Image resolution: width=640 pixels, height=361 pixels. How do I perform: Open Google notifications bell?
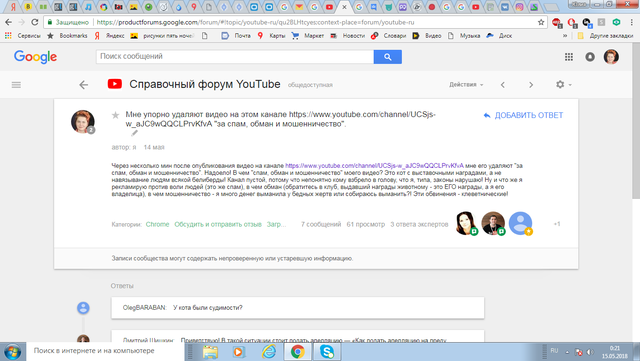[590, 57]
